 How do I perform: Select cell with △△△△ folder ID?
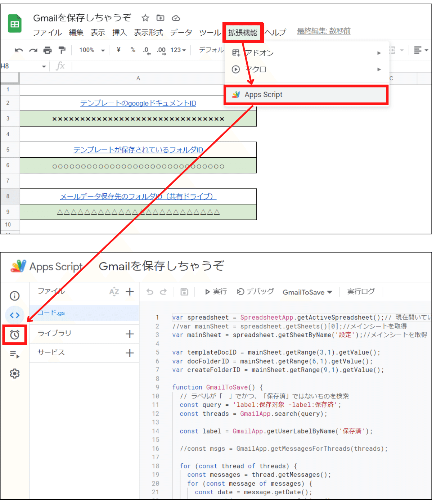pyautogui.click(x=138, y=212)
